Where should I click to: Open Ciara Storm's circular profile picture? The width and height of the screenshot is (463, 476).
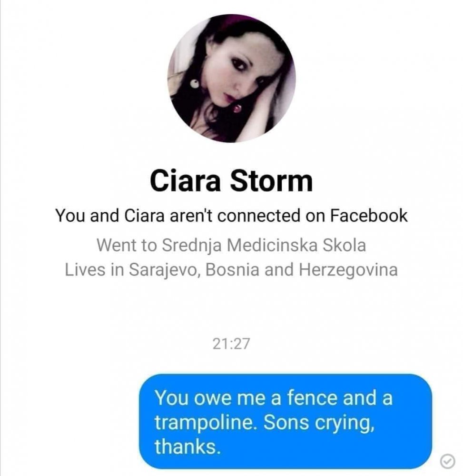point(231,79)
